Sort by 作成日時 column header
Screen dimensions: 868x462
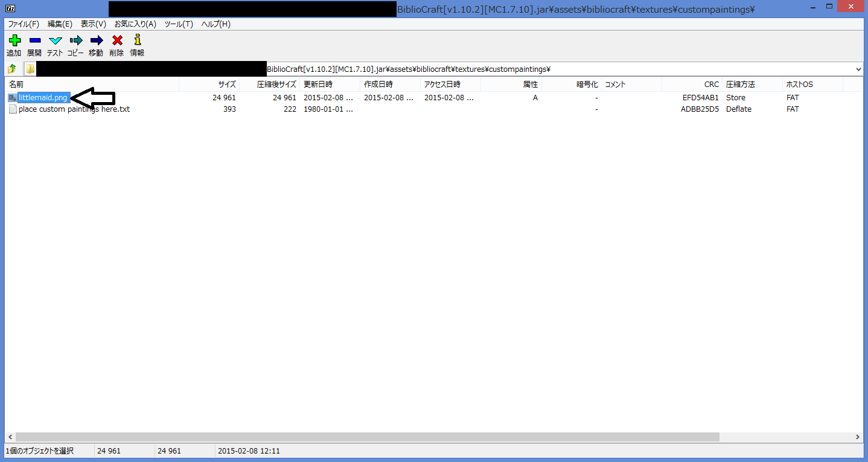click(x=390, y=85)
